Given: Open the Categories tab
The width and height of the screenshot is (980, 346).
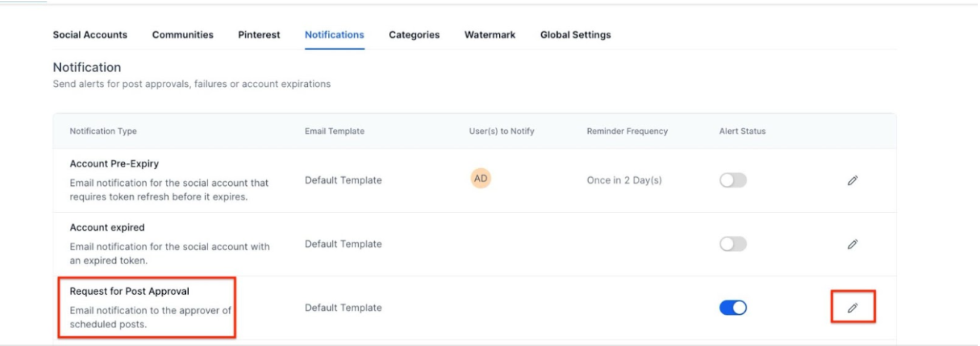Looking at the screenshot, I should pos(414,35).
